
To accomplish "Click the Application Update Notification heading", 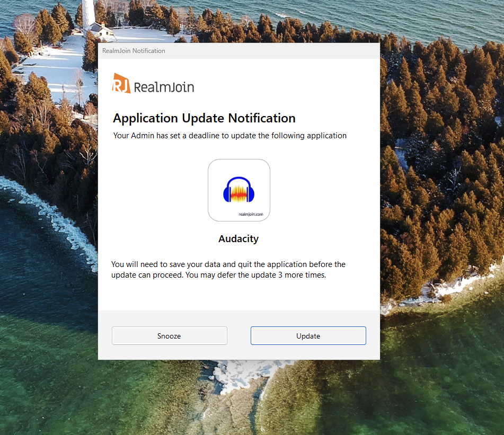I will pos(204,118).
